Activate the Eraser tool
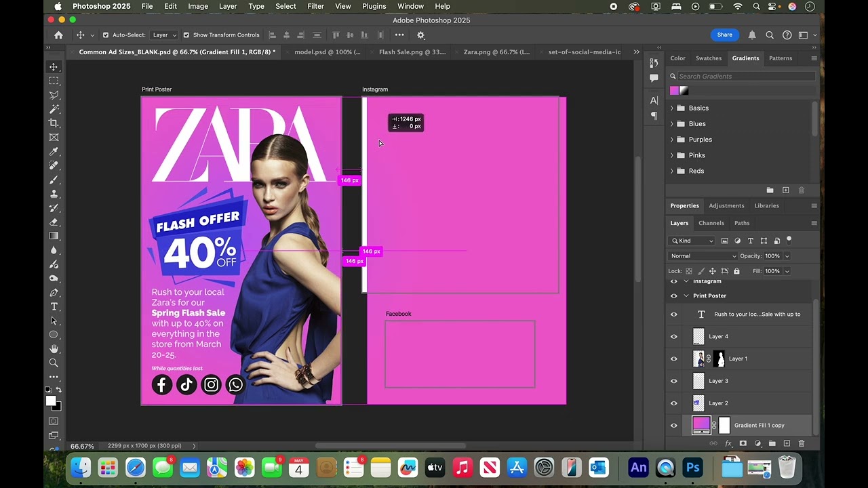This screenshot has width=868, height=488. tap(54, 222)
